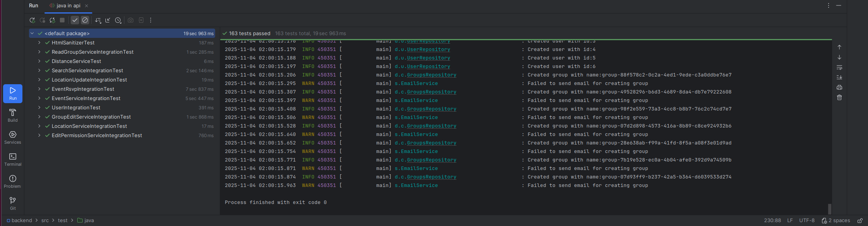Screen dimensions: 868x226
Task: Click the Rerun tests icon
Action: pyautogui.click(x=32, y=20)
